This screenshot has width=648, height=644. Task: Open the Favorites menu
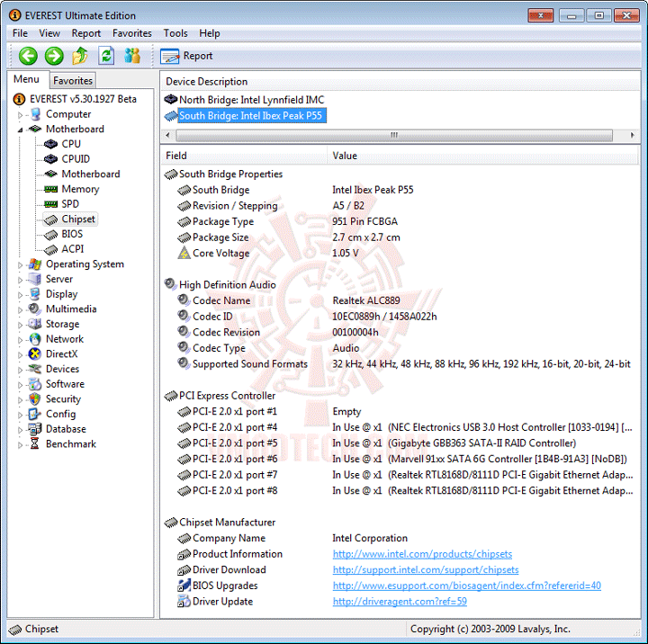tap(132, 33)
